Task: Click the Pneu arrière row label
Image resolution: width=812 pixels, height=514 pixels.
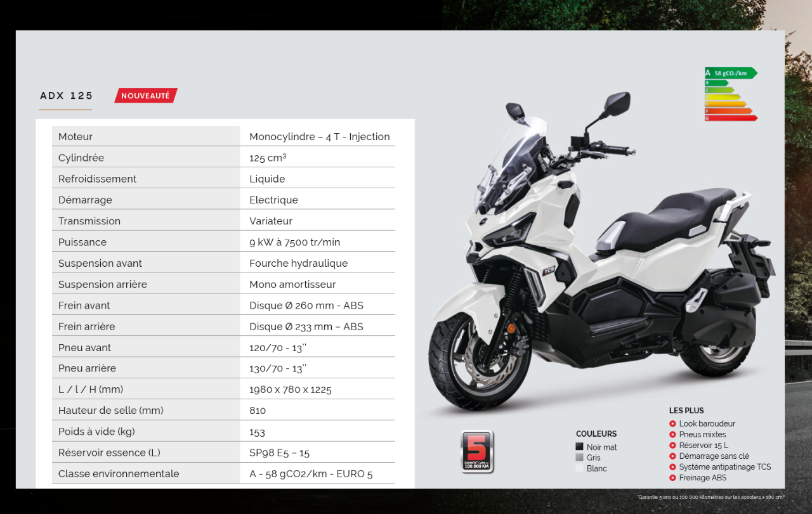Action: (87, 368)
